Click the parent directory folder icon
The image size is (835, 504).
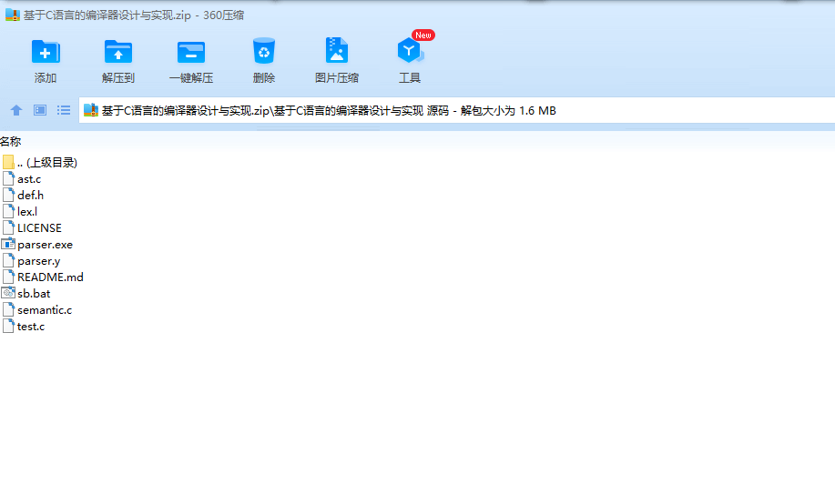8,162
